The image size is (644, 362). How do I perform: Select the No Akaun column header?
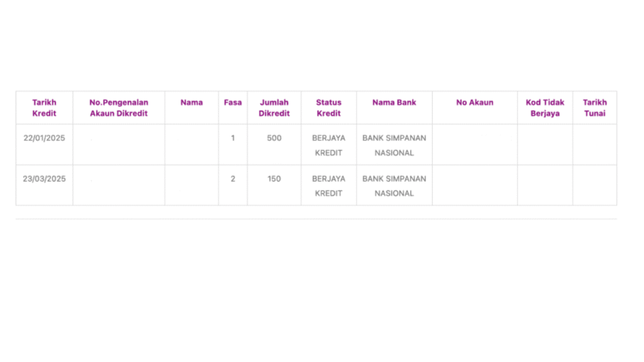coord(475,102)
